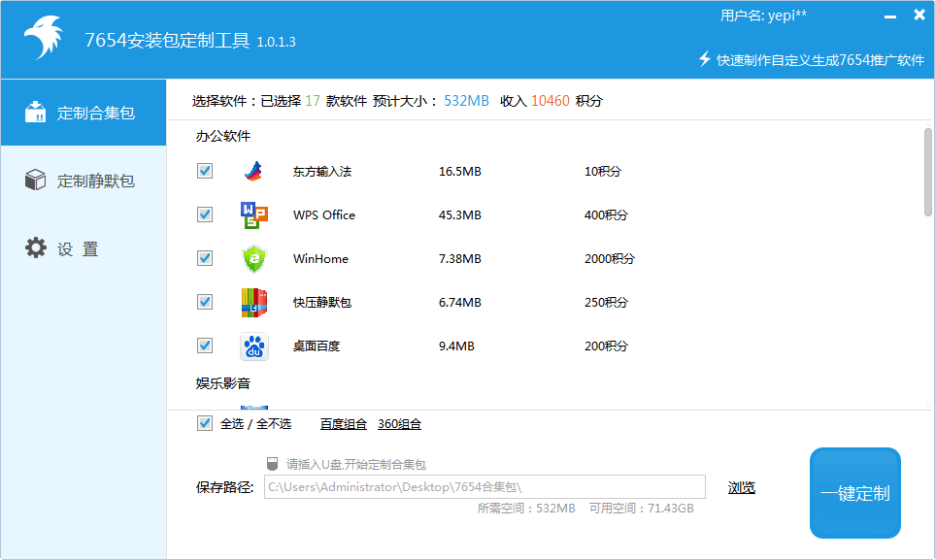This screenshot has height=560, width=935.
Task: Click the WPS Office app icon
Action: pyautogui.click(x=254, y=215)
